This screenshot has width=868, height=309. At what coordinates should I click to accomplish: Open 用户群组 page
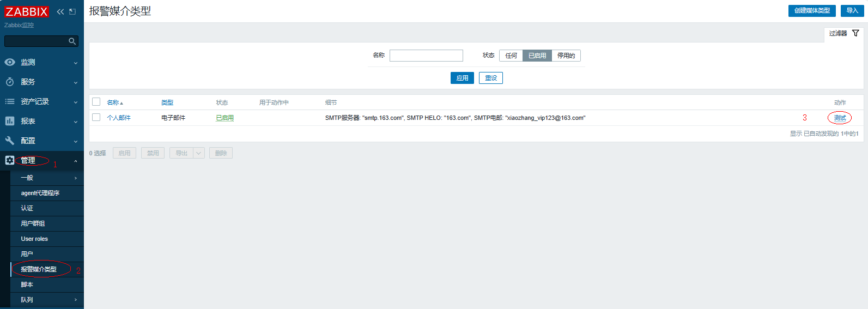pyautogui.click(x=47, y=223)
